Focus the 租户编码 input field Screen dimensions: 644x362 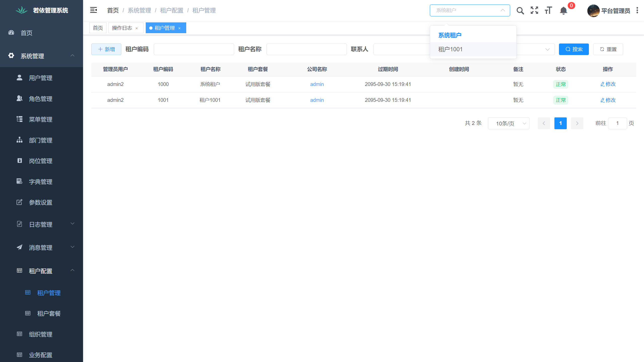(x=194, y=49)
